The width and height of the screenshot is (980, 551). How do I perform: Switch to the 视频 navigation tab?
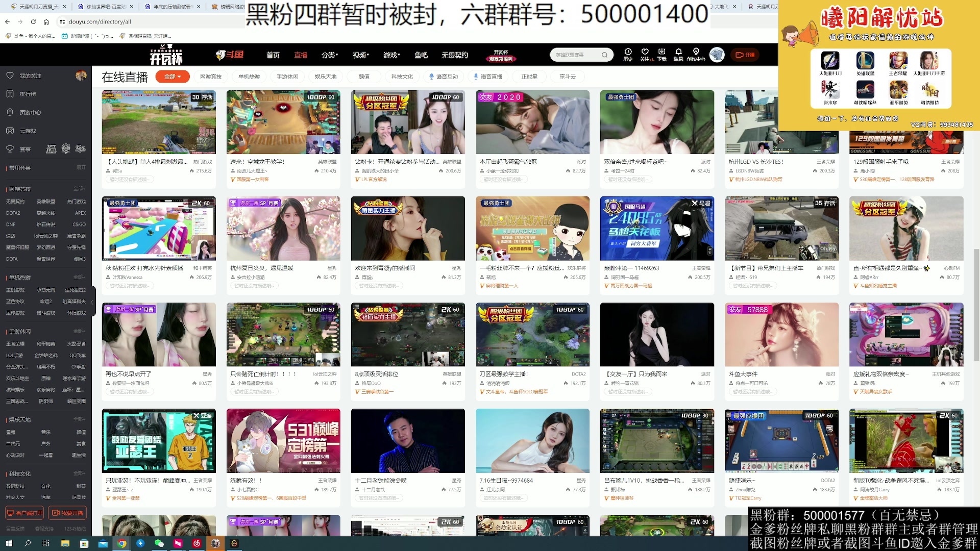pyautogui.click(x=359, y=55)
